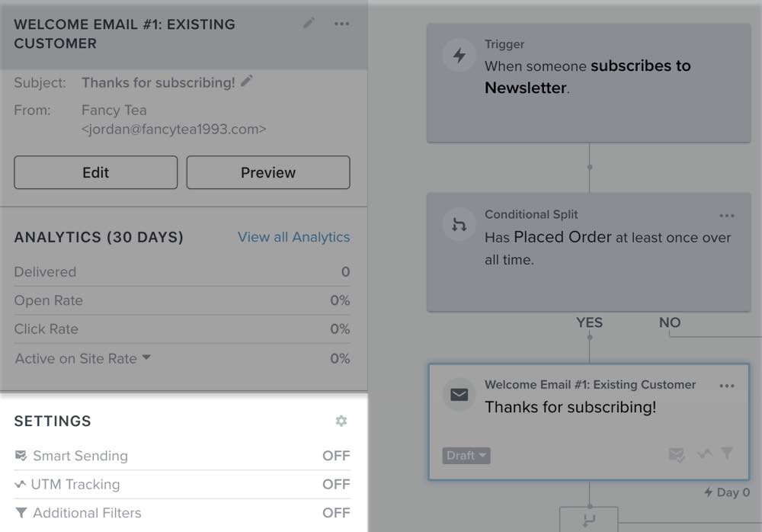Enable UTM Tracking
This screenshot has height=532, width=762.
click(336, 484)
